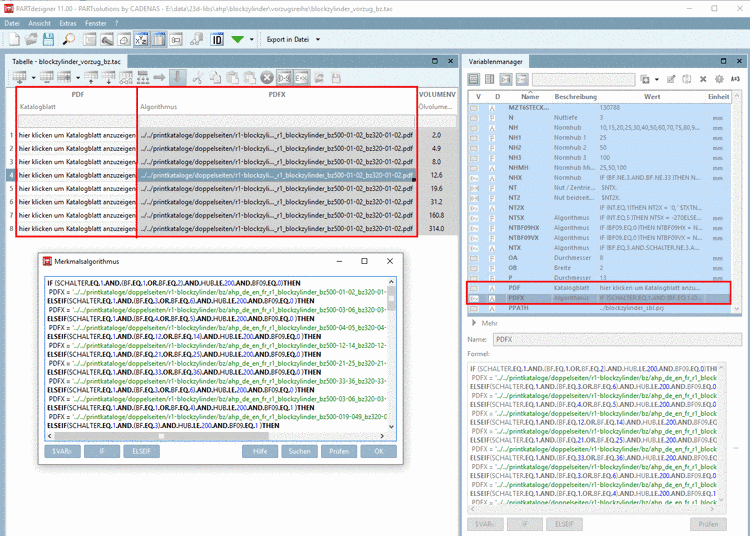Open the Export in Datei dropdown arrow
Image resolution: width=750 pixels, height=536 pixels.
click(317, 40)
